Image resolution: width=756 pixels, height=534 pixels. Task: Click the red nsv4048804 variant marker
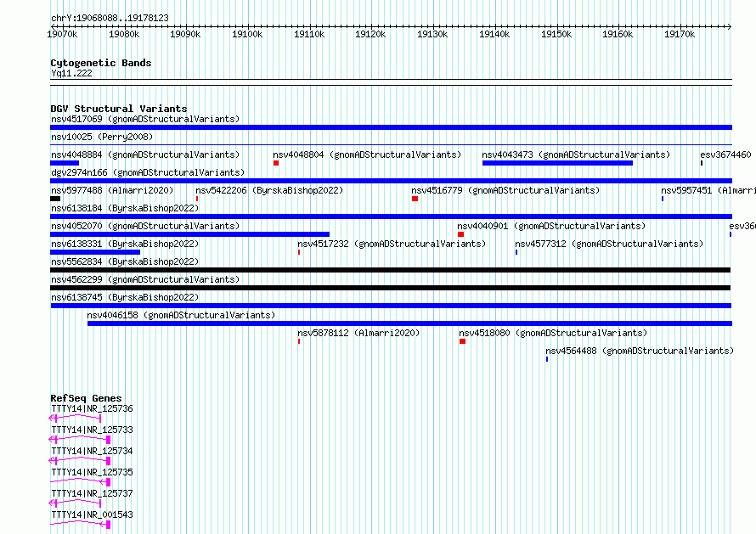[276, 163]
